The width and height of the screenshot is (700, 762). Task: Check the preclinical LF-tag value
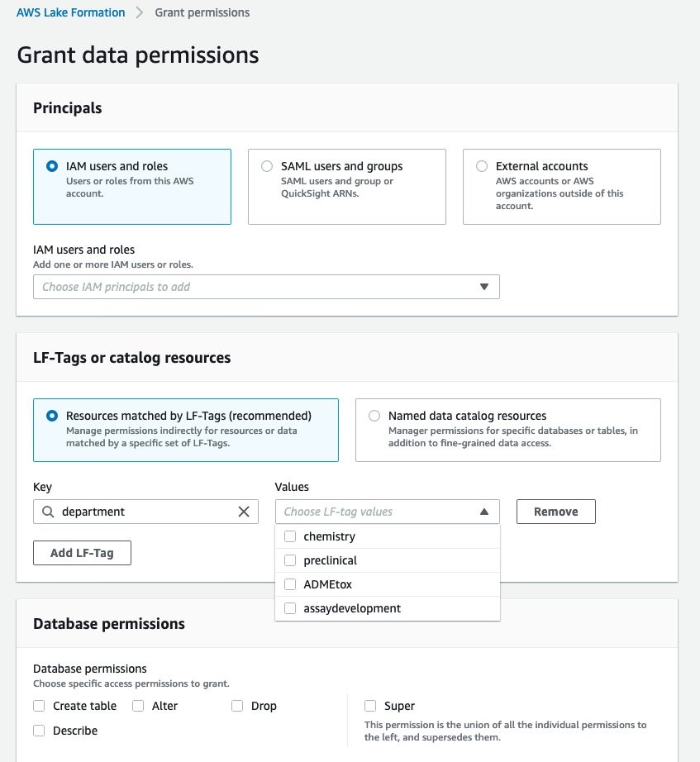point(290,560)
